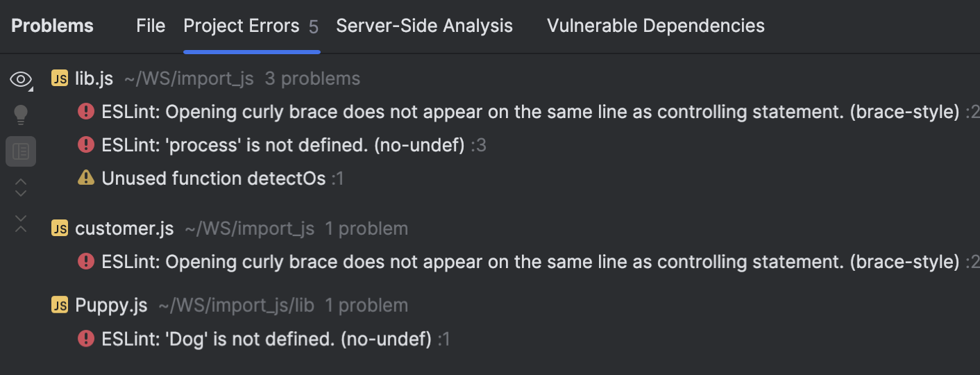Click the customer.js JS file icon
This screenshot has height=375, width=980.
(60, 228)
